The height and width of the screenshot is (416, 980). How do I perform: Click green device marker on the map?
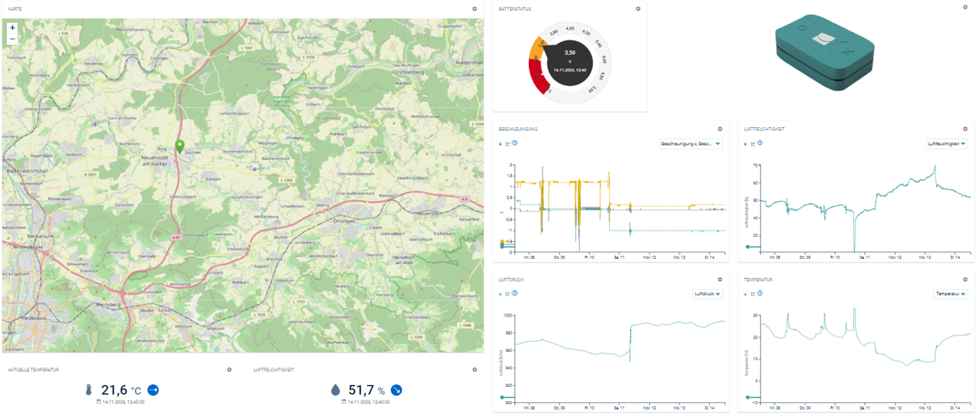pyautogui.click(x=180, y=147)
